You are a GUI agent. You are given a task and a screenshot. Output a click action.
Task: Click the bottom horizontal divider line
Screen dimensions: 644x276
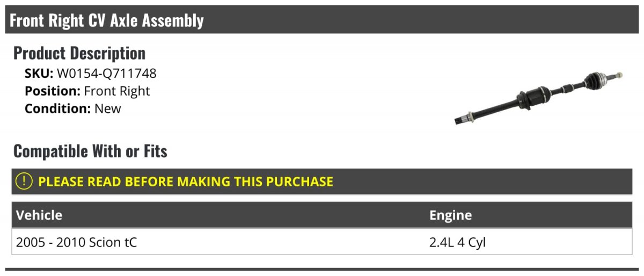tap(322, 269)
